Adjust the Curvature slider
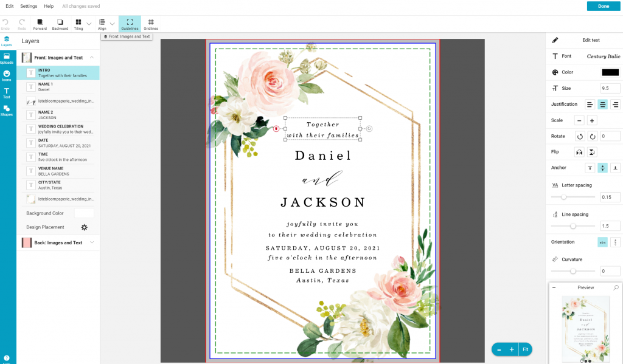 pyautogui.click(x=573, y=271)
